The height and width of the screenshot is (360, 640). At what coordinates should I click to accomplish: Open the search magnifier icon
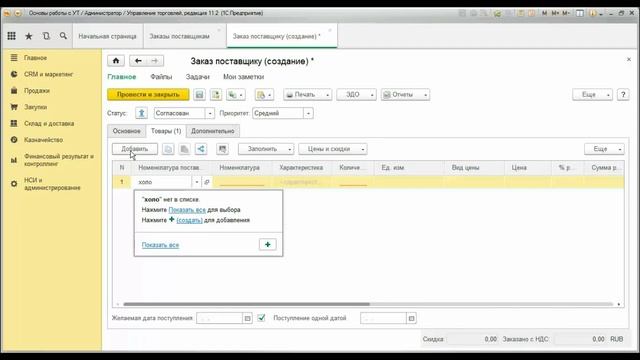63,36
